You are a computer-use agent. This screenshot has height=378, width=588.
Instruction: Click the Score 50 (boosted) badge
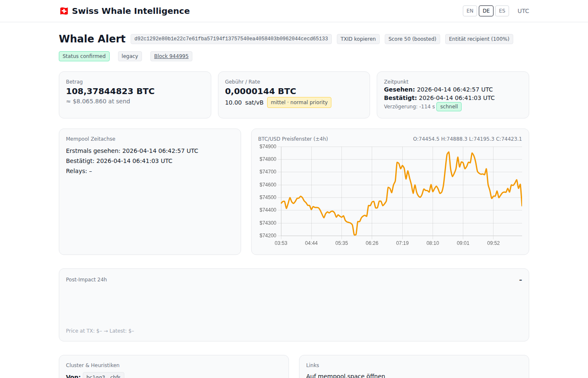point(412,39)
